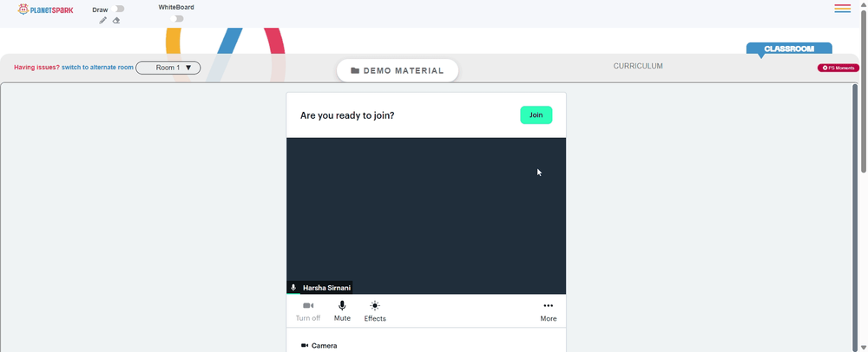Open More options ellipsis
Screen dimensions: 868x352
[548, 311]
